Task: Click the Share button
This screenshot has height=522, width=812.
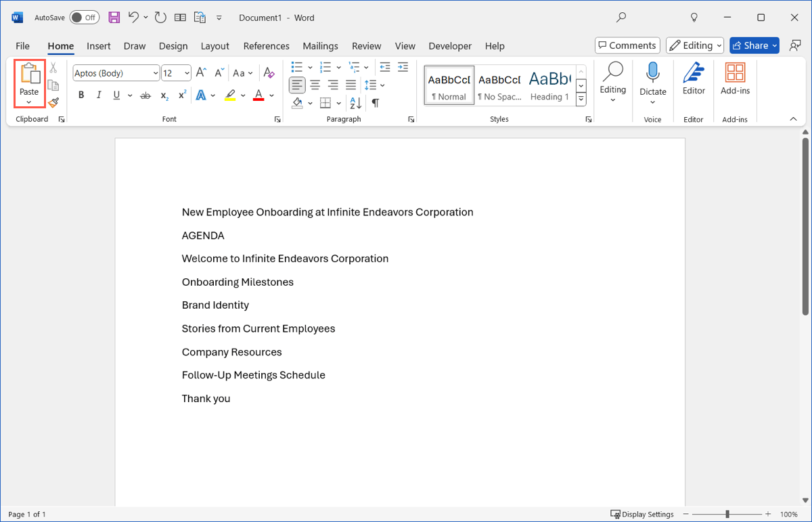Action: (754, 45)
